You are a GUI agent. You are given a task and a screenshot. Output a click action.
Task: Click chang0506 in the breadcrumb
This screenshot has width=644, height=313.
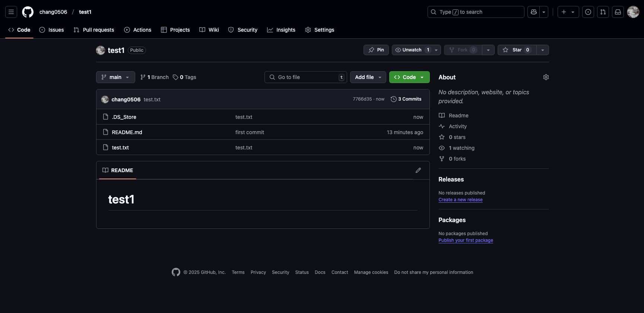[x=53, y=12]
